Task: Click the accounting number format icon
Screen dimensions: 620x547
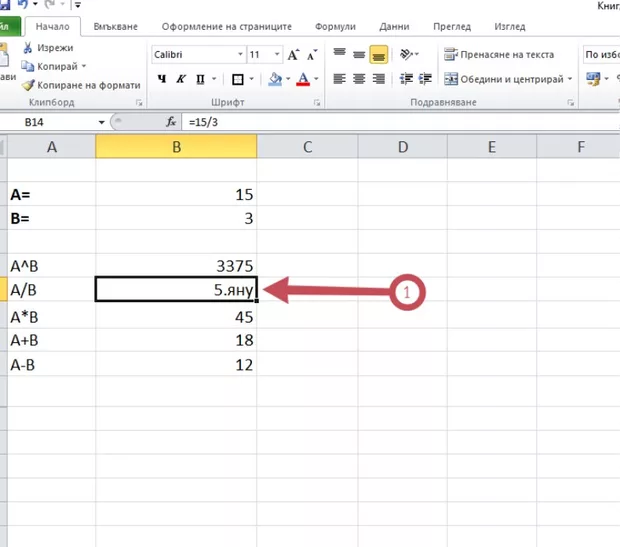Action: (593, 79)
